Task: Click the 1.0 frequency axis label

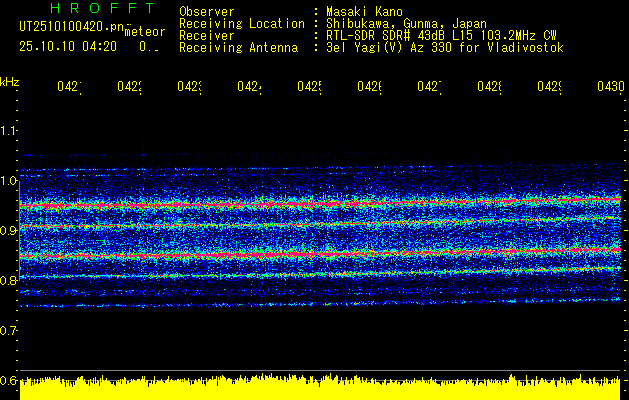Action: (x=8, y=181)
